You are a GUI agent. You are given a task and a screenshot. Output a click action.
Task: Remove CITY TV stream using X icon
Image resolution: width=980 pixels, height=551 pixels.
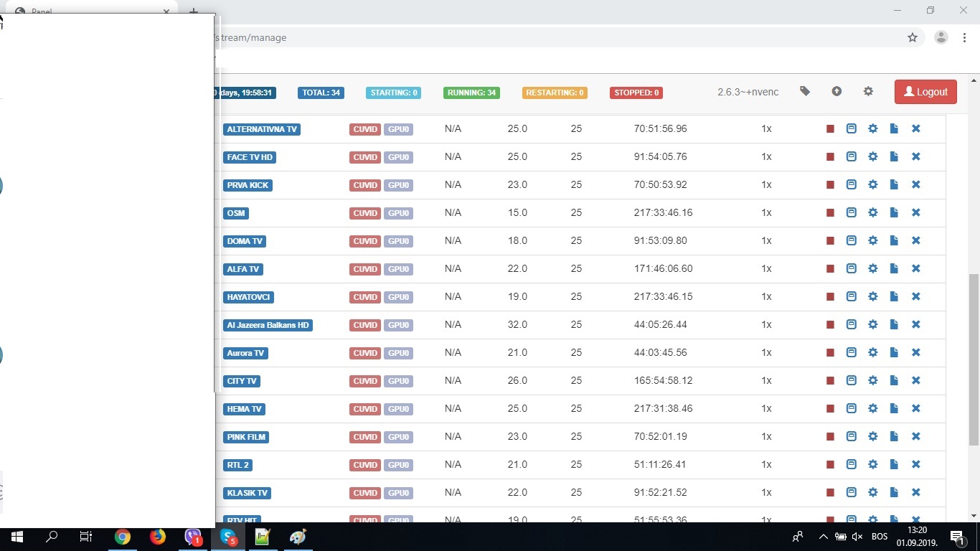click(915, 380)
